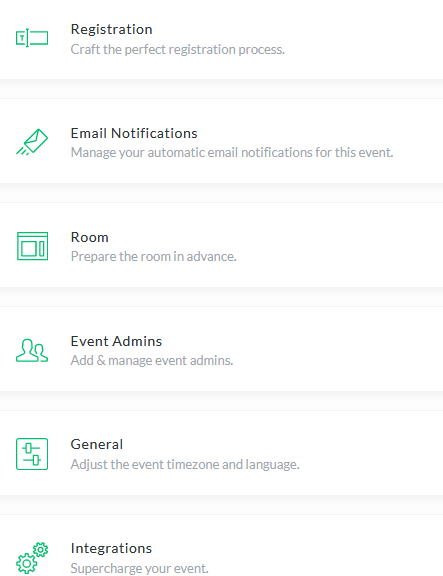Screen dimensions: 443x576
Task: Click the Email Notifications envelope icon
Action: pos(32,142)
